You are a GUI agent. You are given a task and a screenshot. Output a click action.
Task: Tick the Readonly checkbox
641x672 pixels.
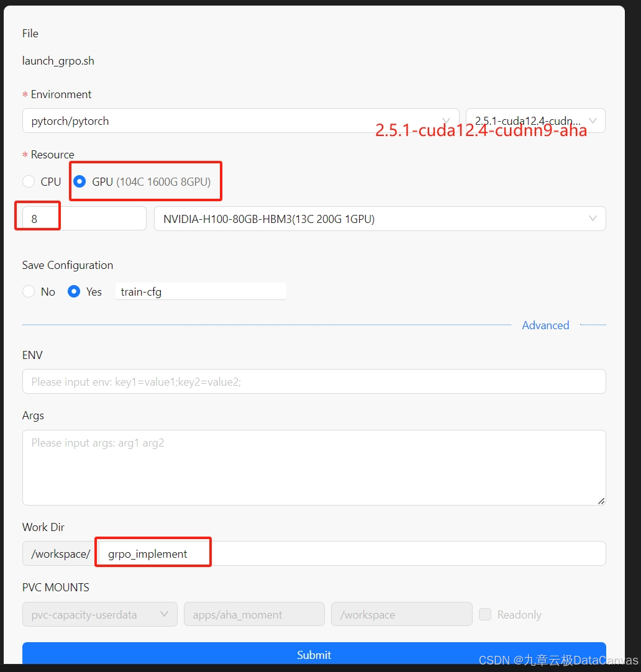(485, 614)
